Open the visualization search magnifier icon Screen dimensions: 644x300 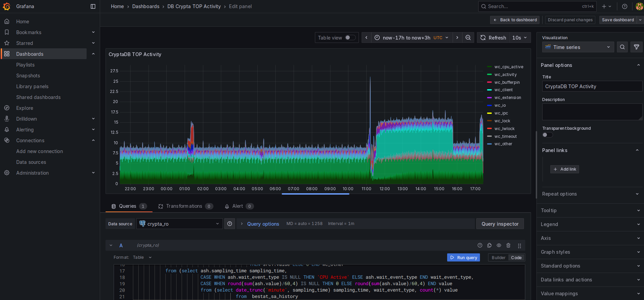622,47
